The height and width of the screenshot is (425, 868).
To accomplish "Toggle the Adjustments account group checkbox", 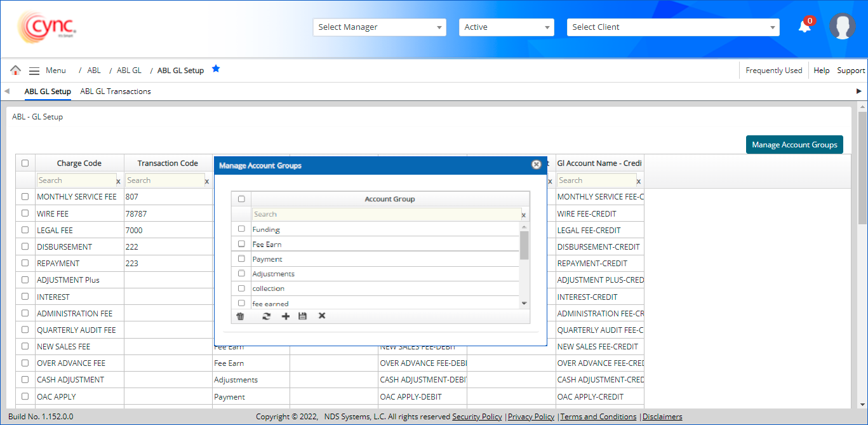I will click(241, 273).
